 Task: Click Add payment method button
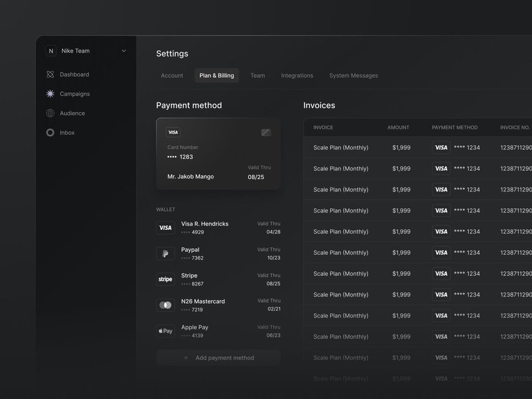pyautogui.click(x=218, y=358)
